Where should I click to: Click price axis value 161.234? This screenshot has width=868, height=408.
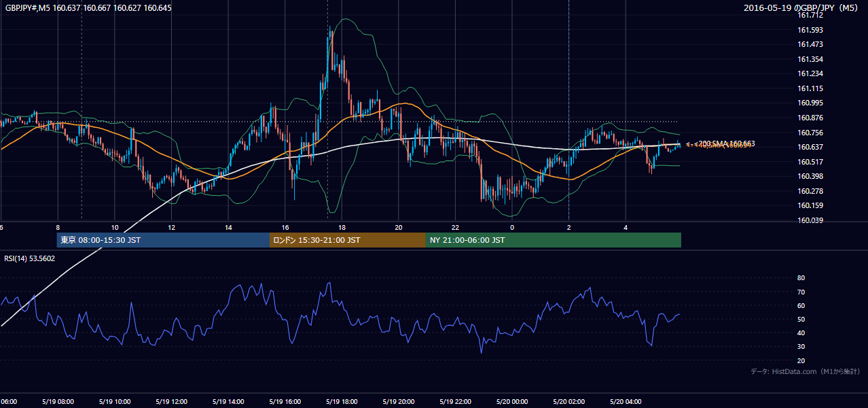pos(810,73)
